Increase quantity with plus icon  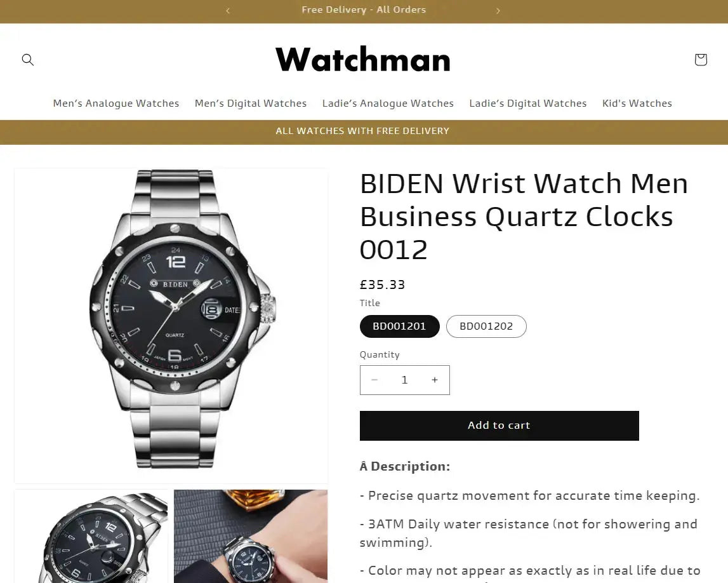click(435, 380)
